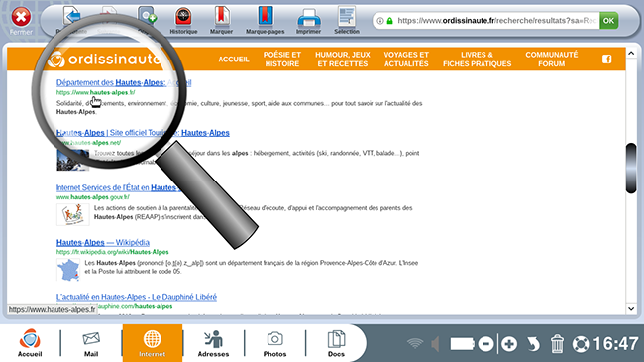The height and width of the screenshot is (362, 644).
Task: Click the green OK button
Action: [608, 21]
